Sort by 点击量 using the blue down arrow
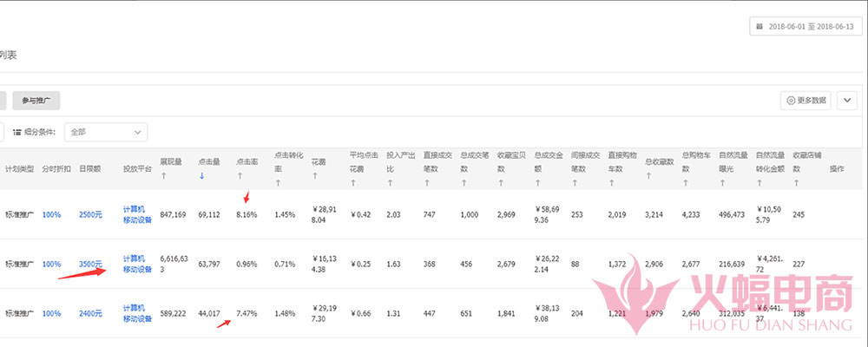This screenshot has width=868, height=347. pos(202,176)
